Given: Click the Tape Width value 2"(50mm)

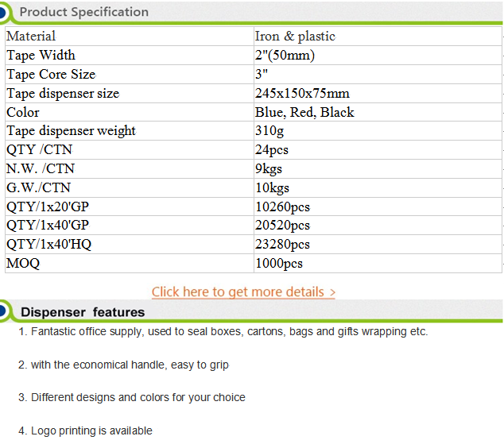Looking at the screenshot, I should click(285, 55).
